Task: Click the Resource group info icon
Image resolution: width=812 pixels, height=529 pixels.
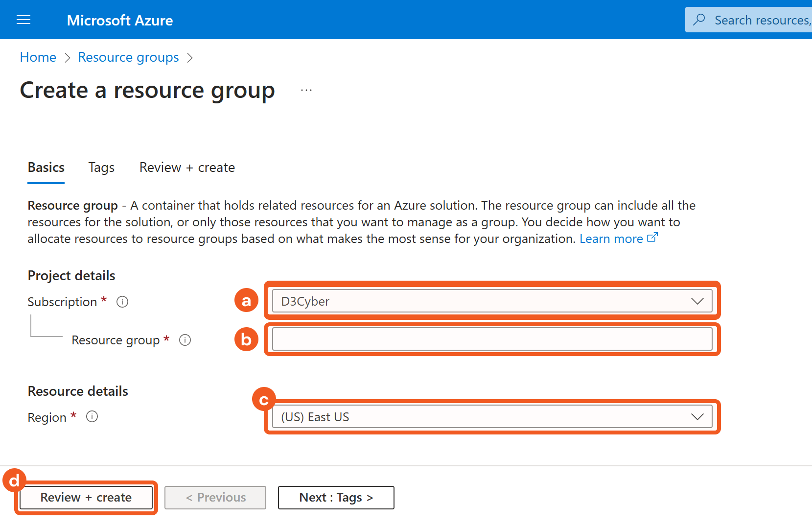Action: (x=185, y=340)
